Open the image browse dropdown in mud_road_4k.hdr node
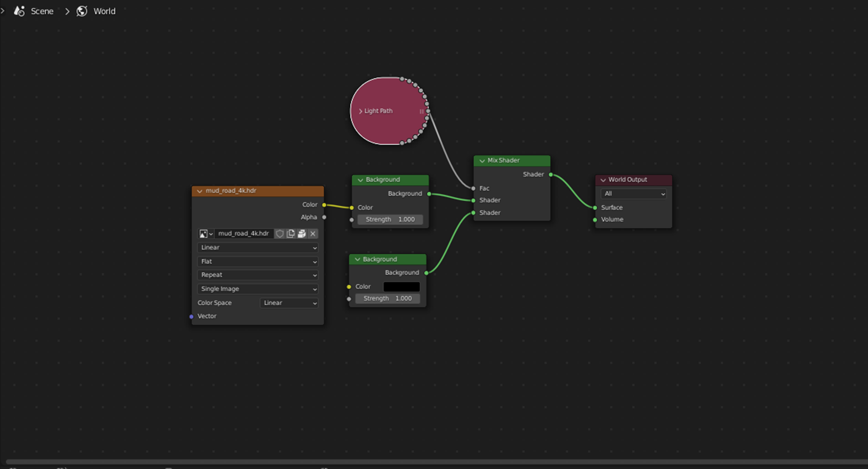Image resolution: width=868 pixels, height=469 pixels. tap(205, 234)
